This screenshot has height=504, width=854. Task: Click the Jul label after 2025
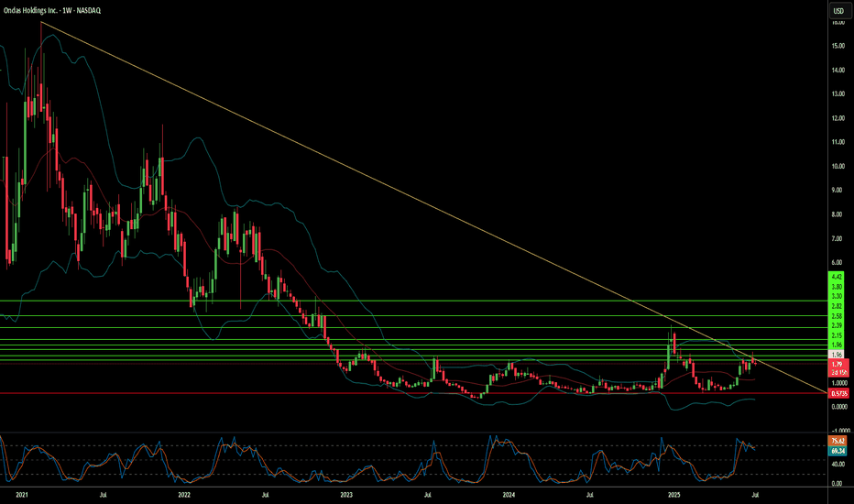755,495
